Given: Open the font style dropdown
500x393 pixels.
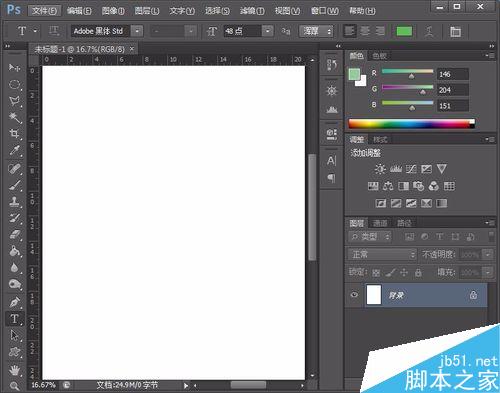Looking at the screenshot, I should [x=191, y=31].
